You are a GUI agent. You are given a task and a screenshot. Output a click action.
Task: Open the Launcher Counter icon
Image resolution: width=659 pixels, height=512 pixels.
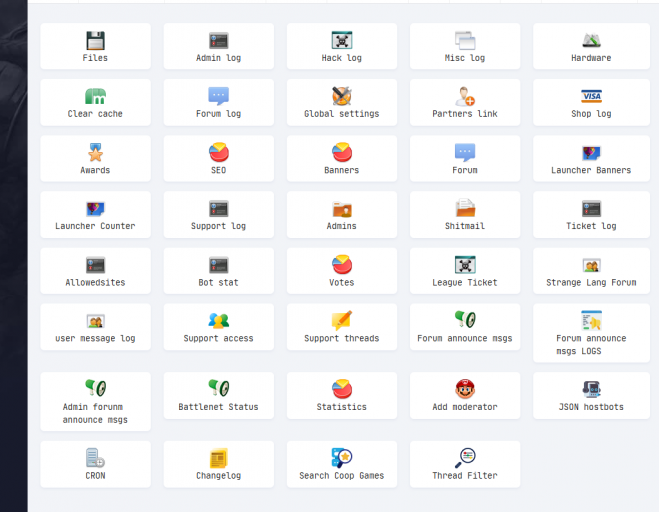coord(95,209)
